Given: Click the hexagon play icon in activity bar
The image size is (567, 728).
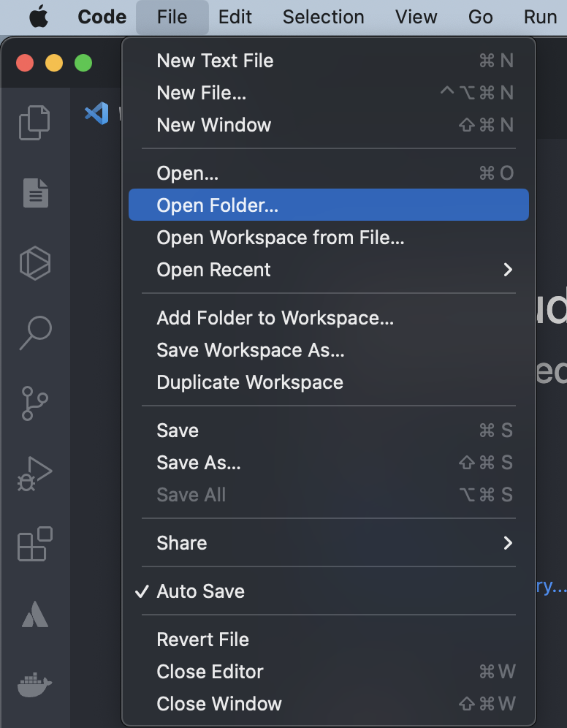Looking at the screenshot, I should pyautogui.click(x=34, y=263).
